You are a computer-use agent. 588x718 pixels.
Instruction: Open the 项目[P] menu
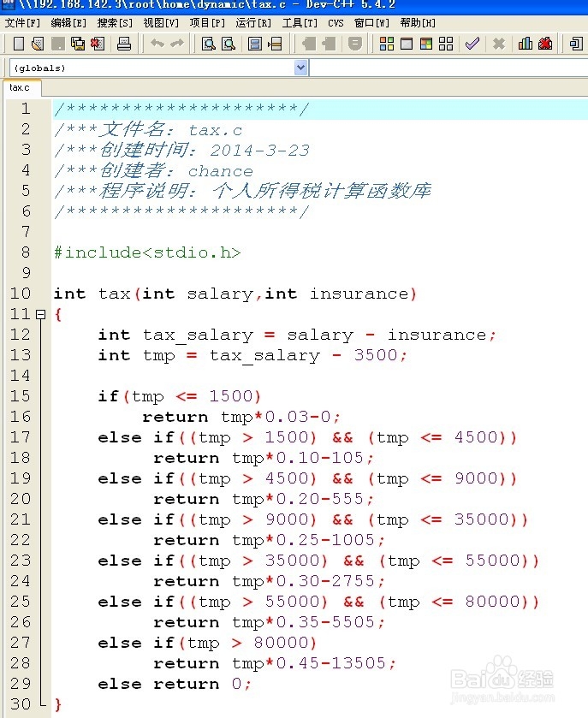tap(207, 23)
